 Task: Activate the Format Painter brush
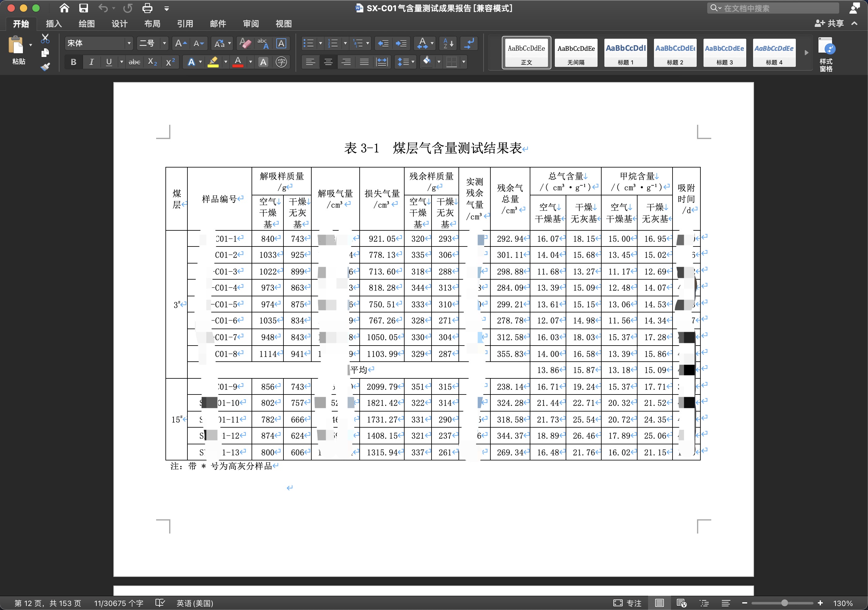(45, 67)
